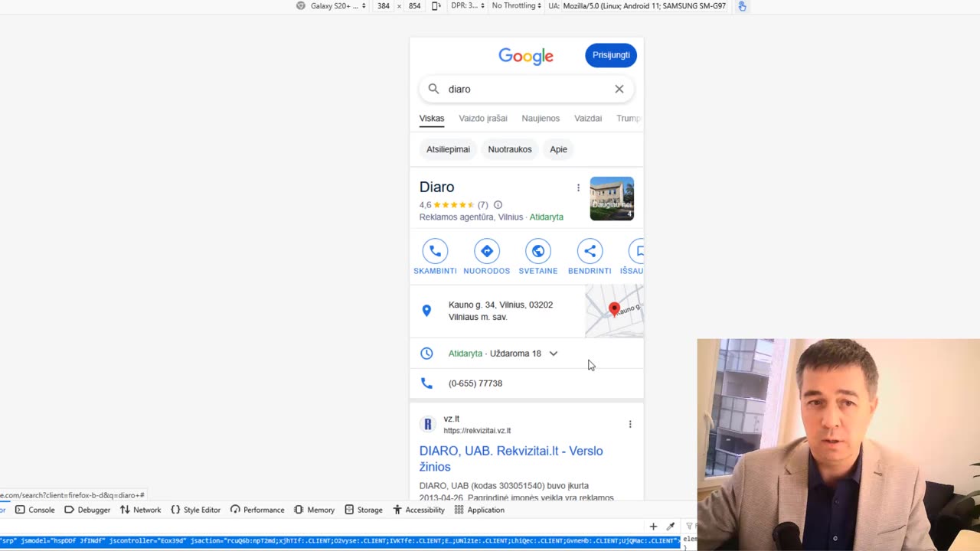This screenshot has height=551, width=980.
Task: Click the Diaro business title
Action: [437, 187]
